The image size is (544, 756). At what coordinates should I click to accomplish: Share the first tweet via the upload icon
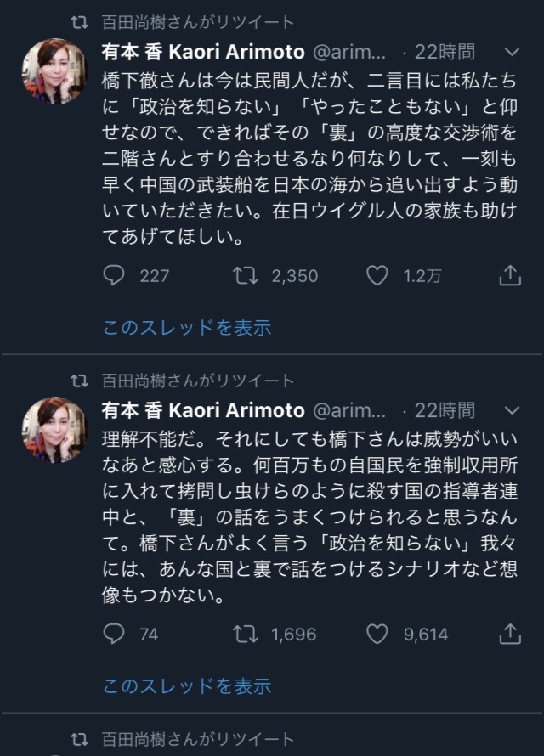510,275
